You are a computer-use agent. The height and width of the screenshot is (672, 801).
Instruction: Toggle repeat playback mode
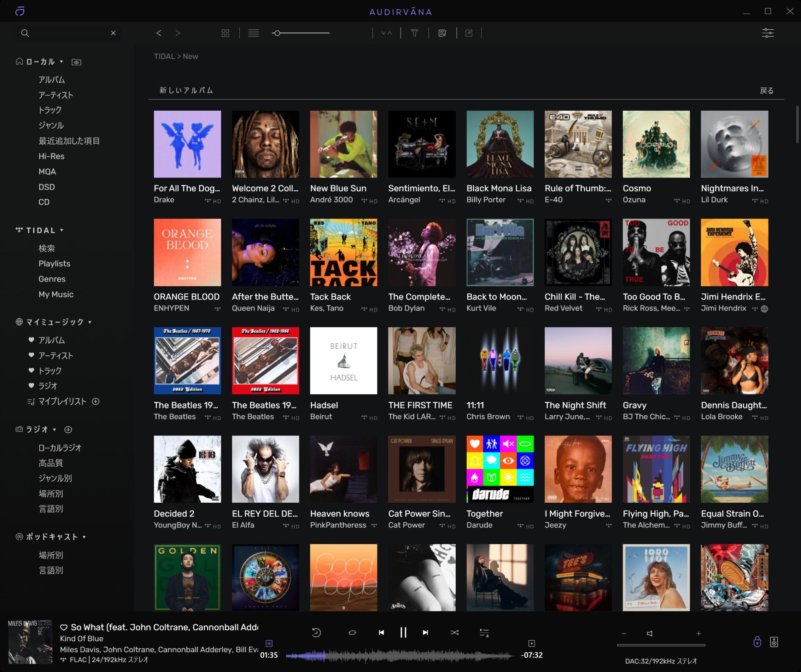click(352, 632)
